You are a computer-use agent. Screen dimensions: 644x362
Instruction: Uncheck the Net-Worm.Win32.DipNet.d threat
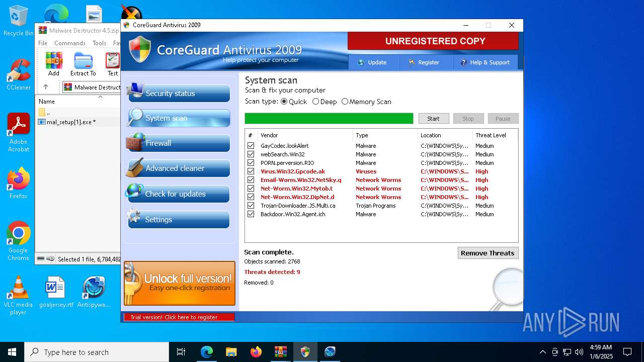[251, 197]
